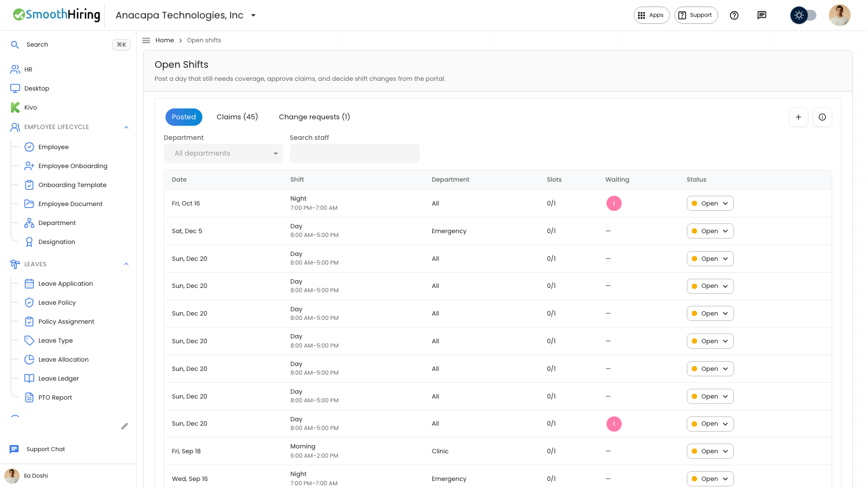Open Leave Policy shield icon

[x=29, y=303]
